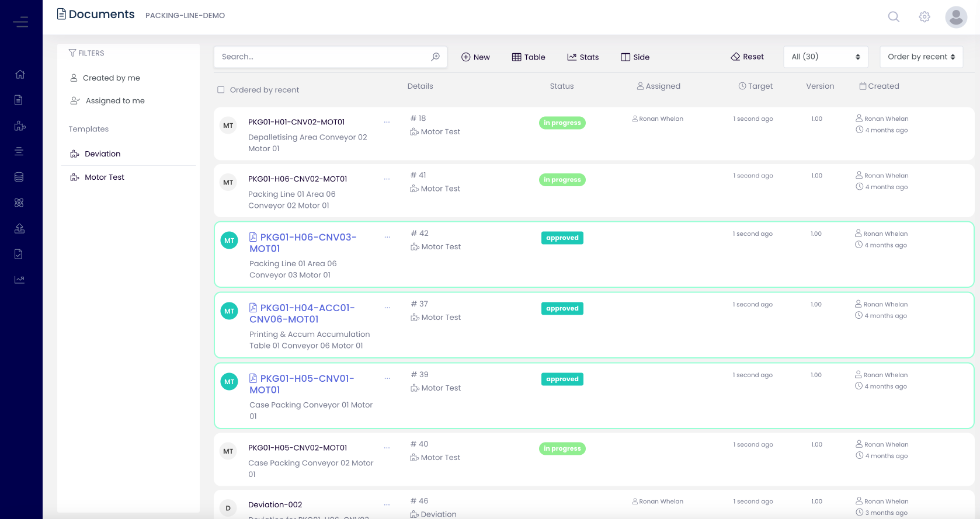This screenshot has width=980, height=519.
Task: Switch to Table view
Action: (x=529, y=57)
